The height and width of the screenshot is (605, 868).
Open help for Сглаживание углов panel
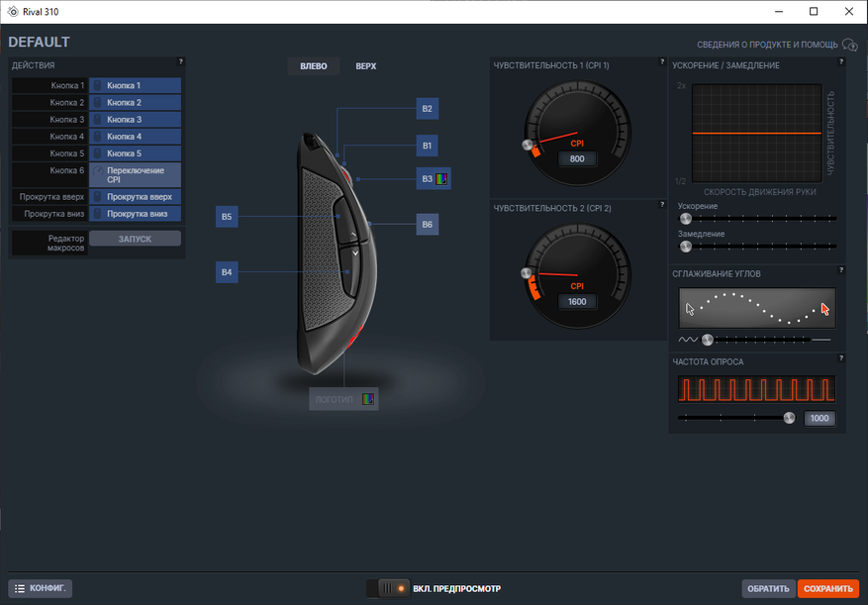point(841,269)
